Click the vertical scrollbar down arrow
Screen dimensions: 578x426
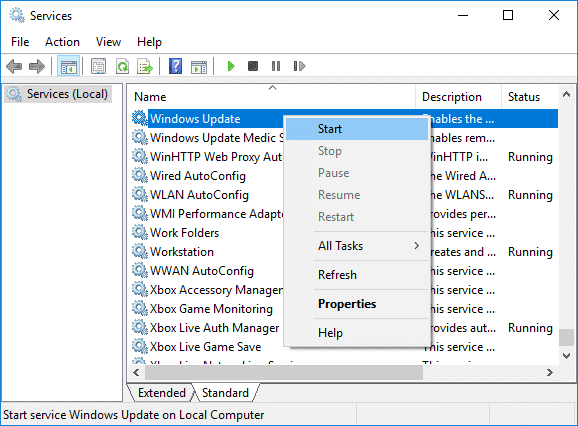[x=567, y=356]
